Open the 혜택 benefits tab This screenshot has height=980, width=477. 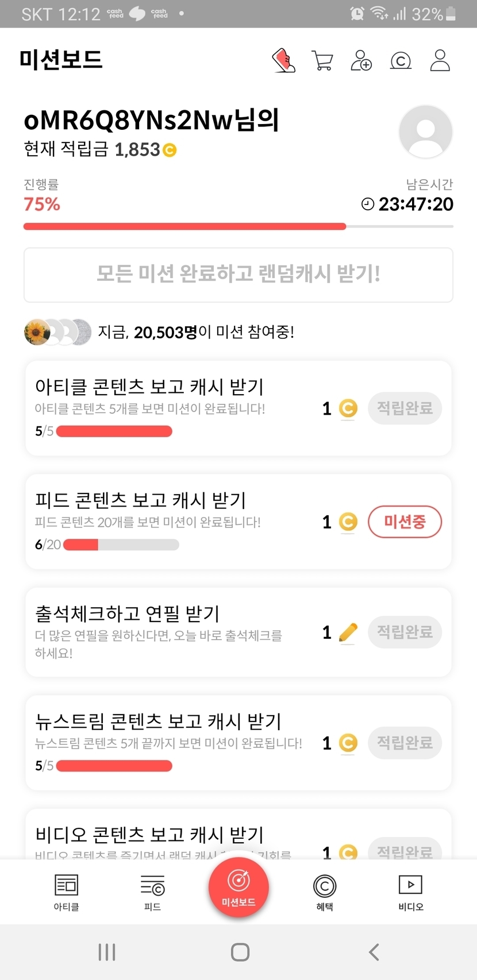[x=325, y=892]
